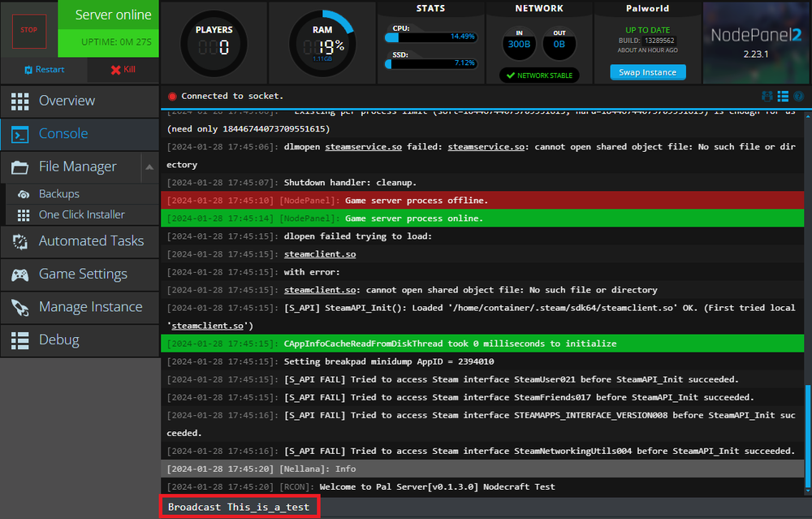Click the console command input field
Screen dimensions: 812x519
[487, 507]
